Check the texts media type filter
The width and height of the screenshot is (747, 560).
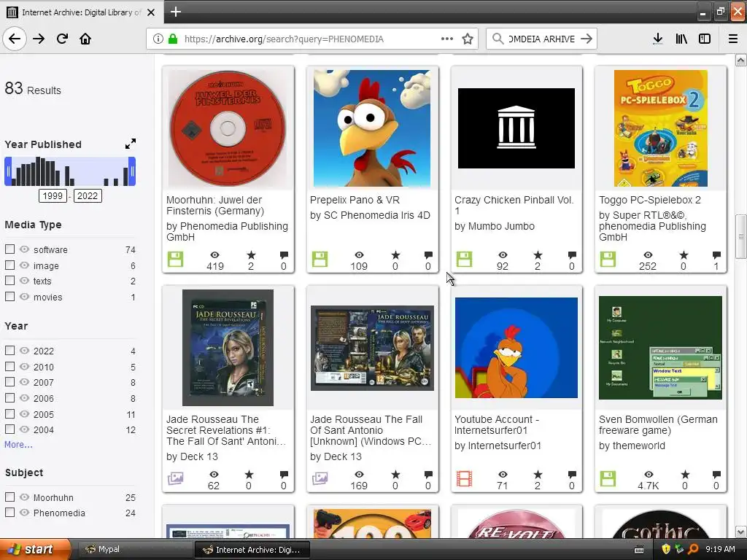pos(9,281)
